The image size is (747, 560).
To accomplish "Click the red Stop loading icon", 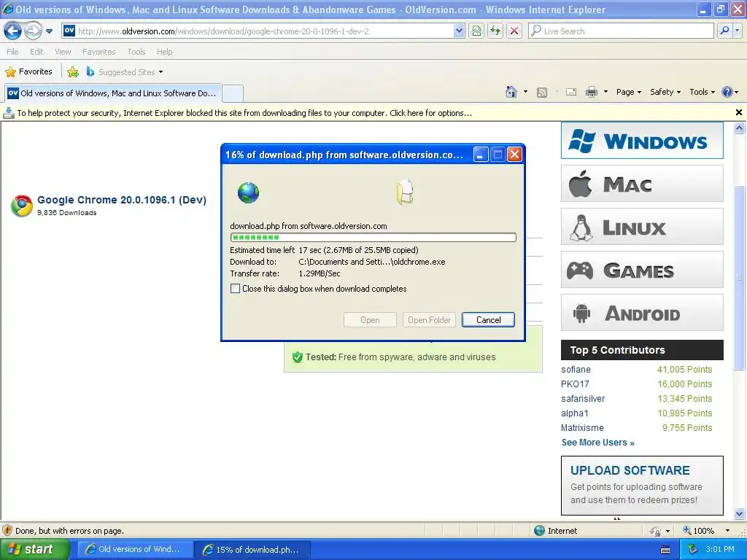I will [x=514, y=31].
